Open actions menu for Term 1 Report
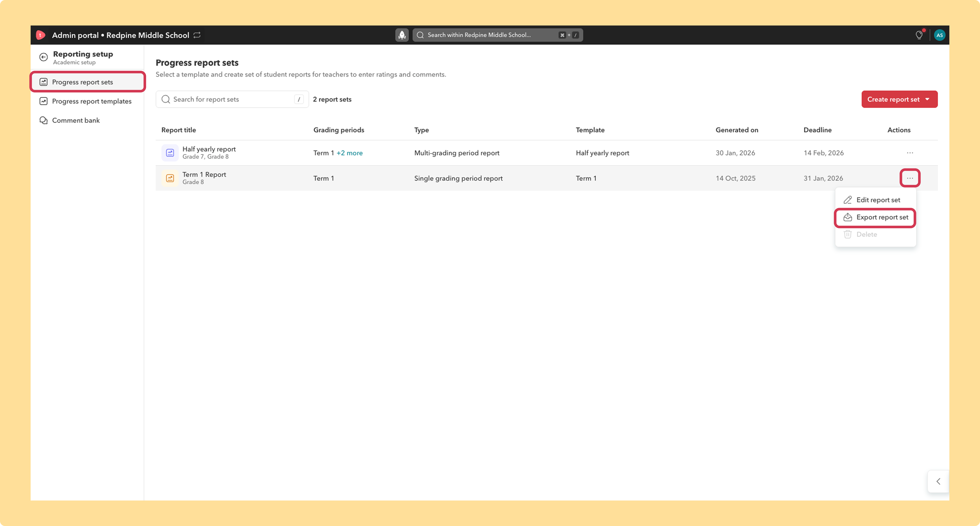This screenshot has width=980, height=526. click(910, 178)
